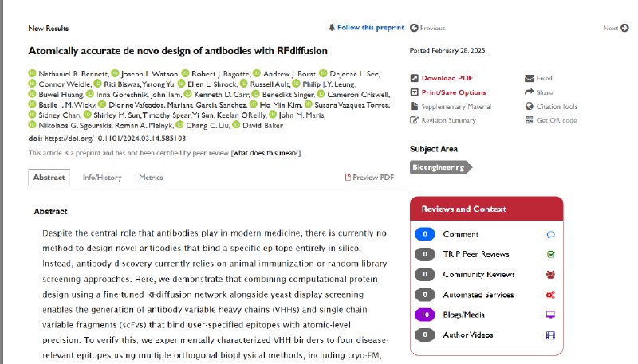The image size is (638, 364).
Task: Click the Revision Summary pencil icon
Action: (414, 120)
